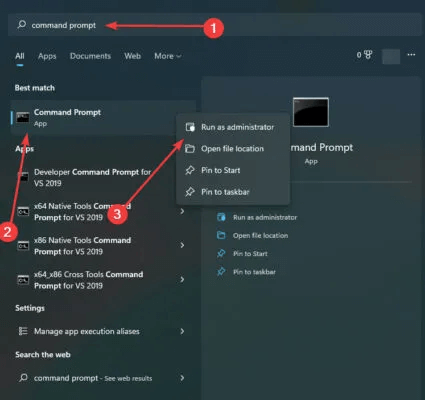Click the shield icon beside Run as administrator in context menu
425x400 pixels.
(190, 127)
